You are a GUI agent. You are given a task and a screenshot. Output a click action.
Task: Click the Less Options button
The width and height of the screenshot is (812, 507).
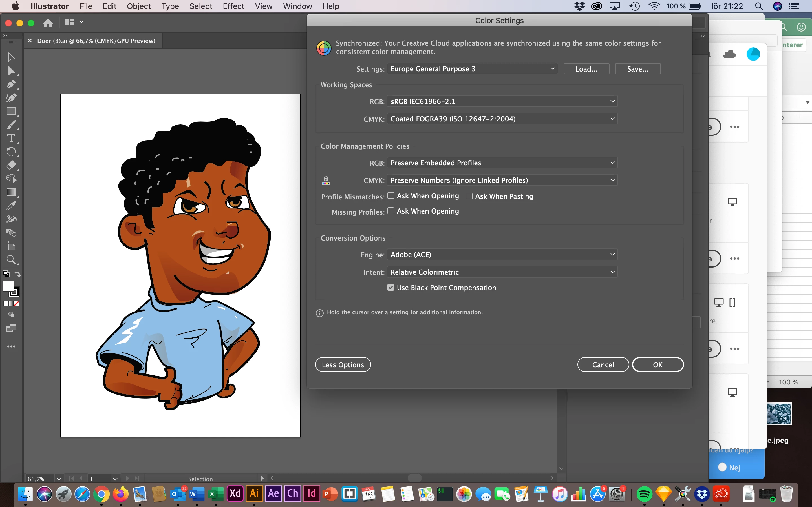pos(343,364)
